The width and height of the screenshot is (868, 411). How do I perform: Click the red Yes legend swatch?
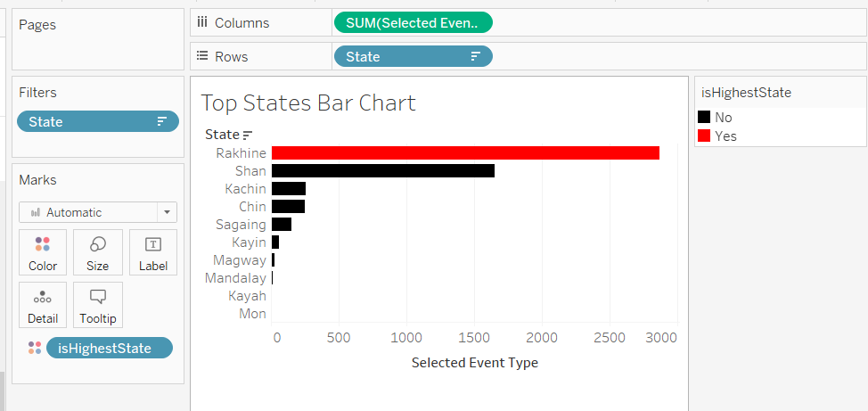click(704, 136)
